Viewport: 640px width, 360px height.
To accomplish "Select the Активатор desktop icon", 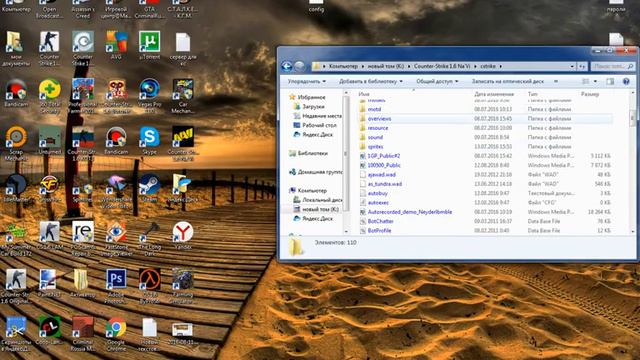I will tap(83, 283).
